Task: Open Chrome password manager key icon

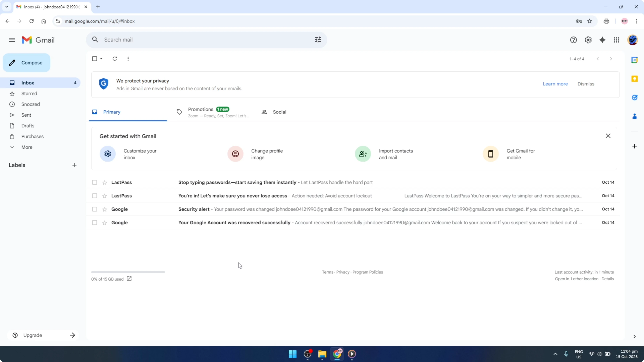Action: pyautogui.click(x=579, y=21)
